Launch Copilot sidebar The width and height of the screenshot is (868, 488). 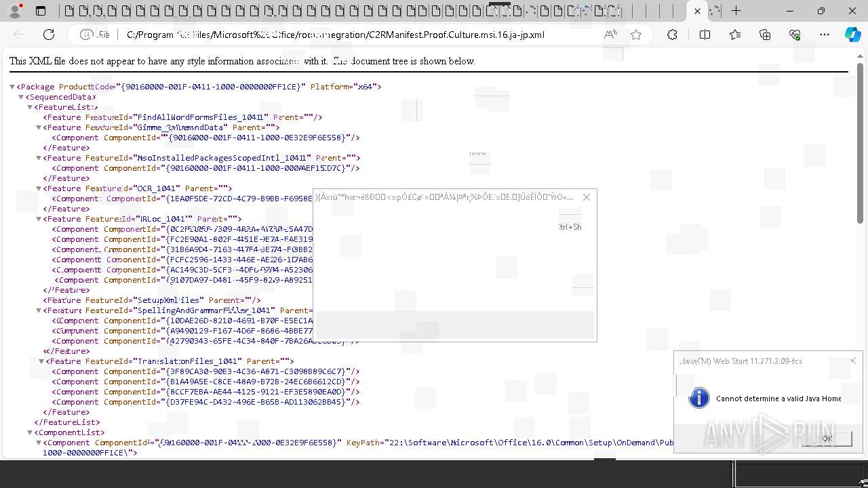pyautogui.click(x=852, y=35)
